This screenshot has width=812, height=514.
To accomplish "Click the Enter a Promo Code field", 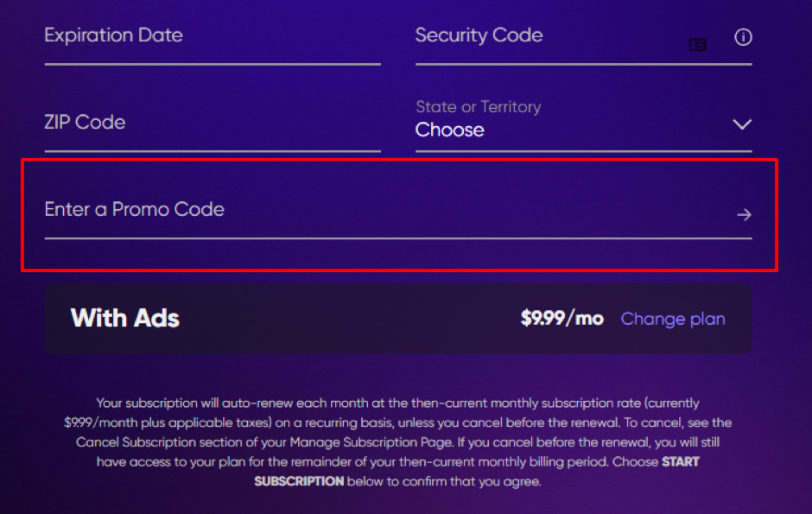I will [x=380, y=210].
